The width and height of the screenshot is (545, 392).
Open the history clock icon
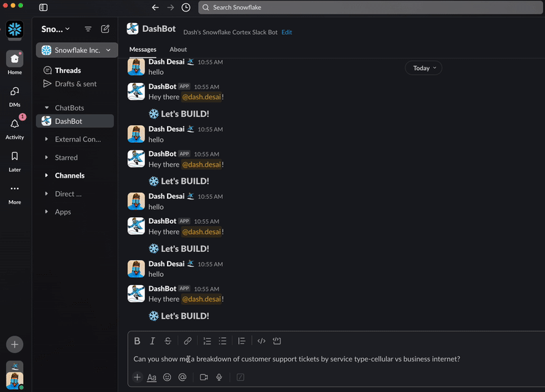click(186, 7)
